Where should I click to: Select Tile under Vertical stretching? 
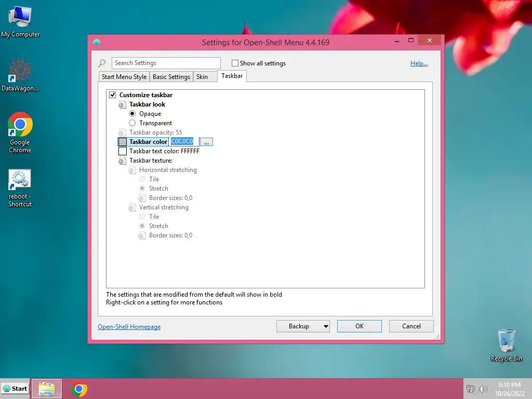(x=142, y=217)
